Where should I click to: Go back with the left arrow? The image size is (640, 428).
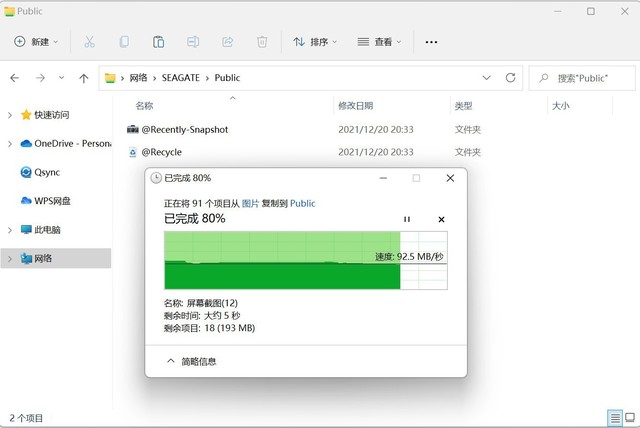pos(15,78)
